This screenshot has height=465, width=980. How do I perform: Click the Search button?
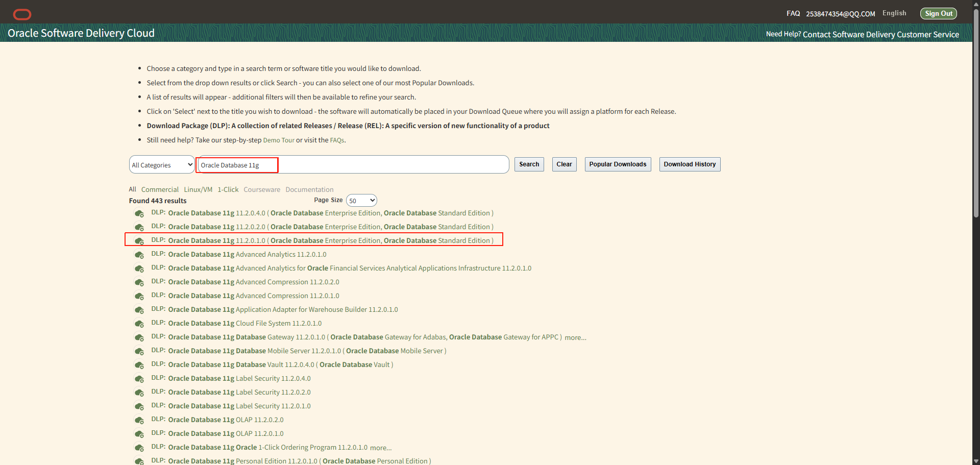(x=529, y=164)
